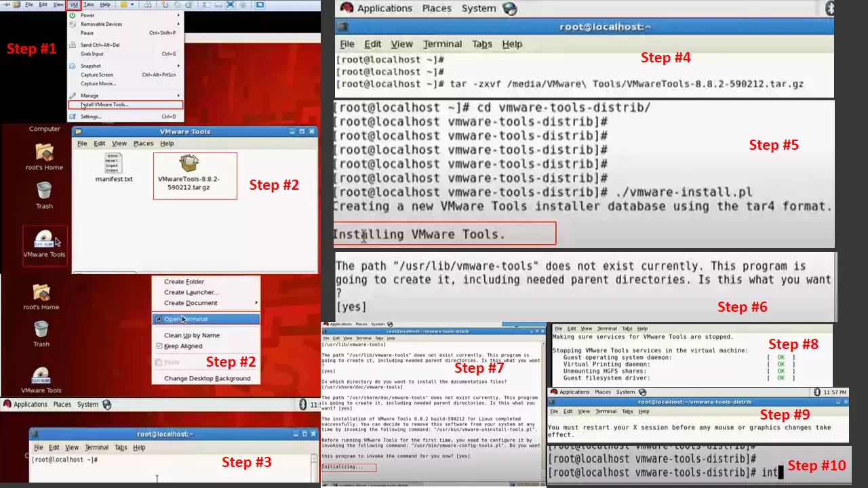This screenshot has height=488, width=868.
Task: Open Edit menu in terminal showing tar command
Action: click(373, 44)
